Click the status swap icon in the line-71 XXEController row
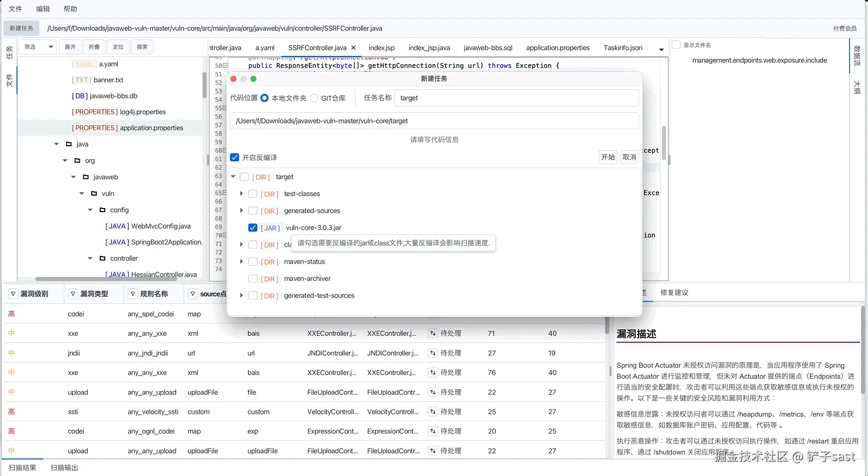868x476 pixels. tap(433, 333)
